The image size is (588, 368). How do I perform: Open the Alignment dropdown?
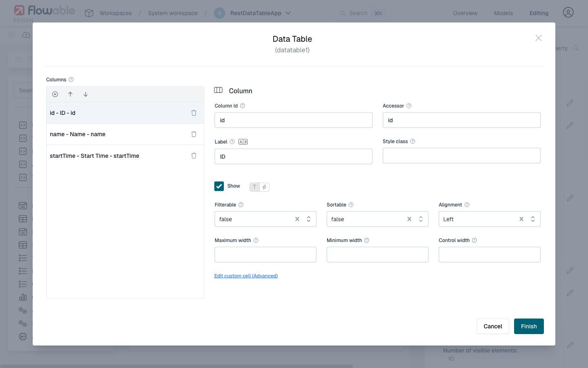(x=532, y=219)
